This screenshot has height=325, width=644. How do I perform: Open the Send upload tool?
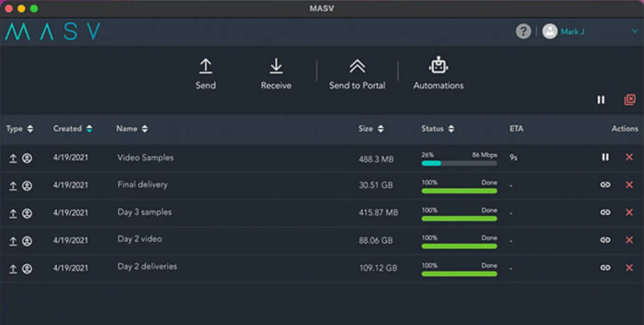click(x=205, y=74)
